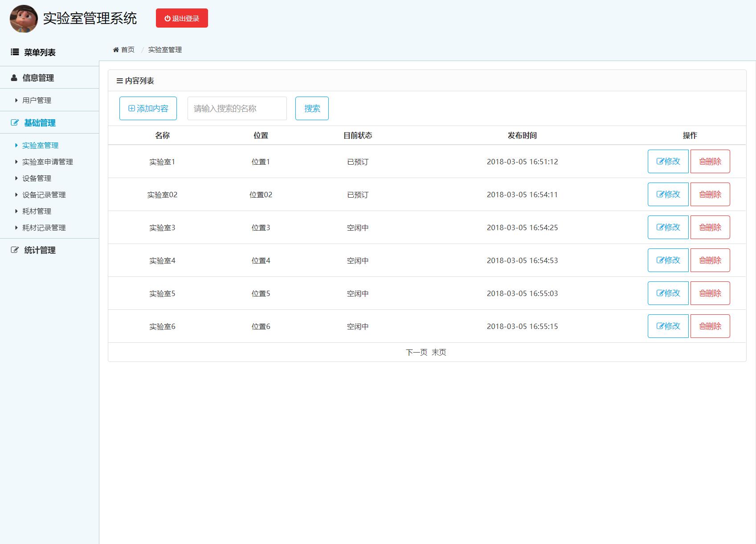
Task: Click 实验室管理 in the breadcrumb
Action: pos(165,50)
